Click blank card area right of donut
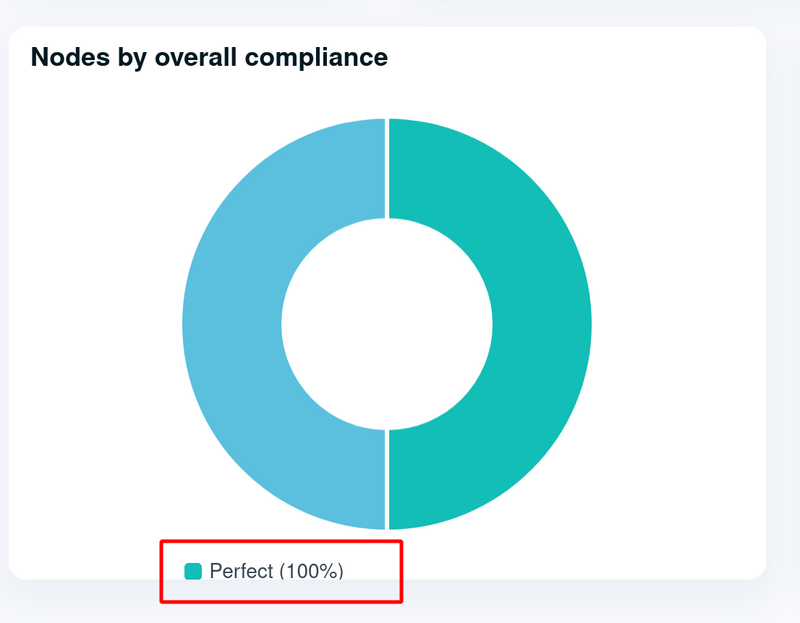The width and height of the screenshot is (800, 623). pyautogui.click(x=679, y=324)
